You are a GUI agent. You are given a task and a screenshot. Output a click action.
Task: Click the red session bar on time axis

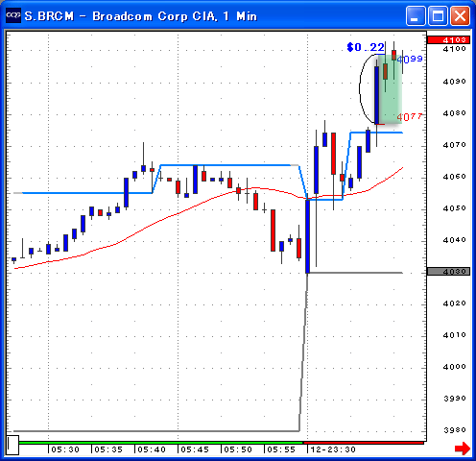(x=364, y=443)
